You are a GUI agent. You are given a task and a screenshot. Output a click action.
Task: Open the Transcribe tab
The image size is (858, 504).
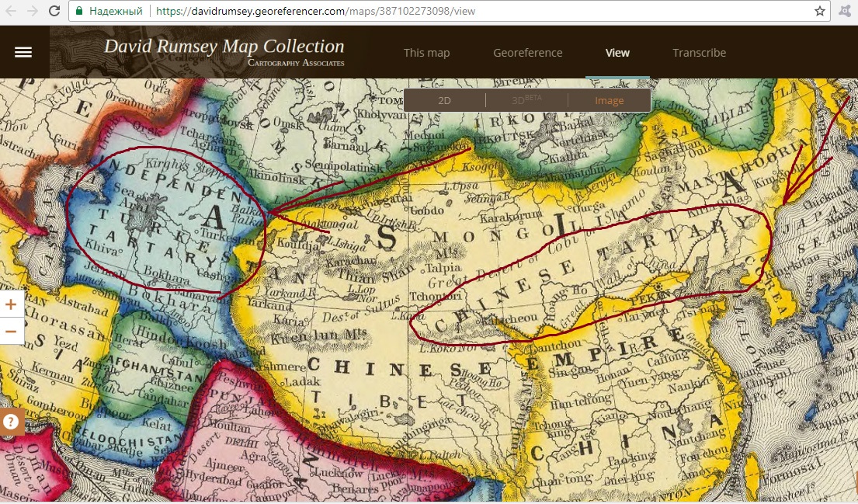point(700,53)
